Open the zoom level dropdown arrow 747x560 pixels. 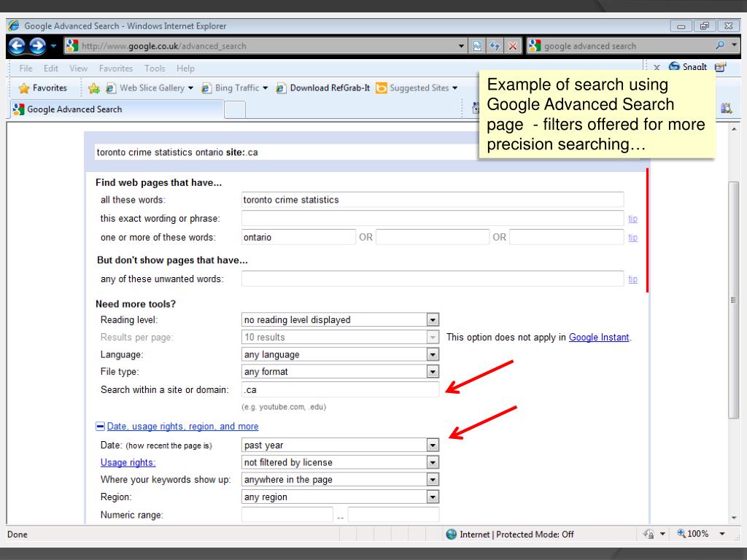pos(722,534)
